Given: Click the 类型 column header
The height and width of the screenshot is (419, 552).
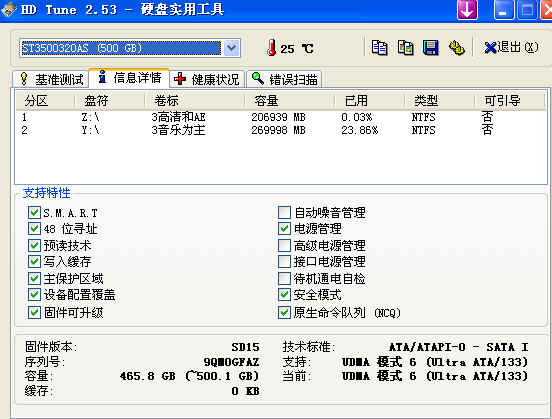Looking at the screenshot, I should tap(439, 101).
